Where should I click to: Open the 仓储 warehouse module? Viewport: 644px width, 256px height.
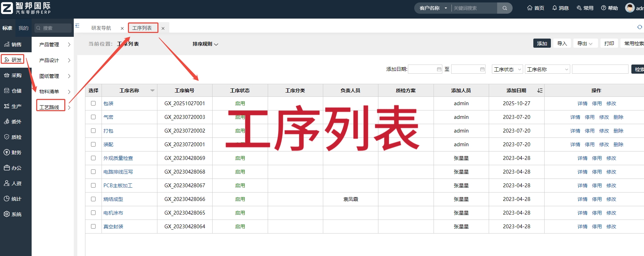tap(13, 91)
